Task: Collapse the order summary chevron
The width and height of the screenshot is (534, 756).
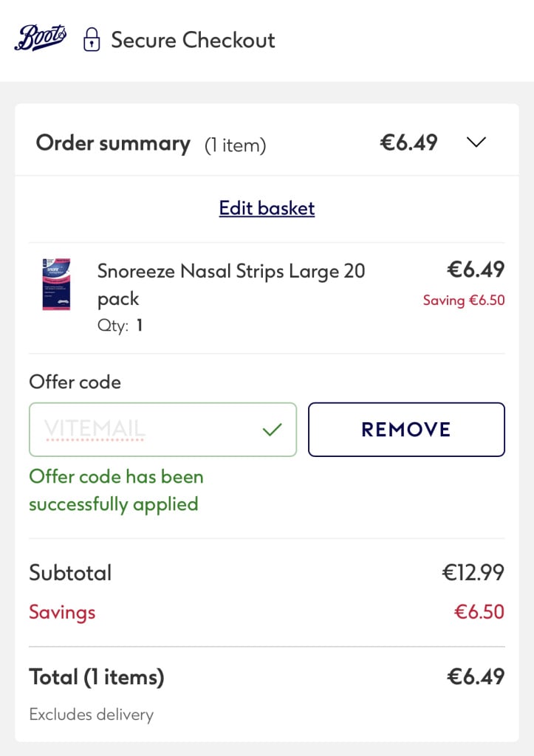Action: pyautogui.click(x=476, y=142)
